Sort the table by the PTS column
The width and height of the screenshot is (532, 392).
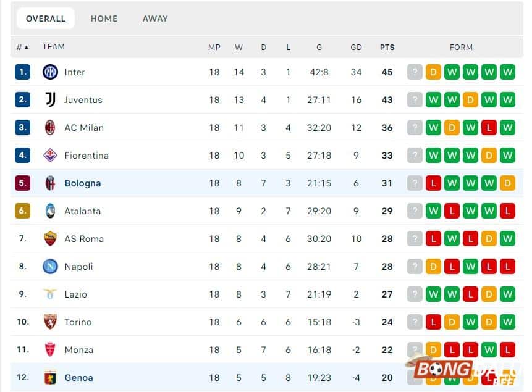[x=387, y=47]
